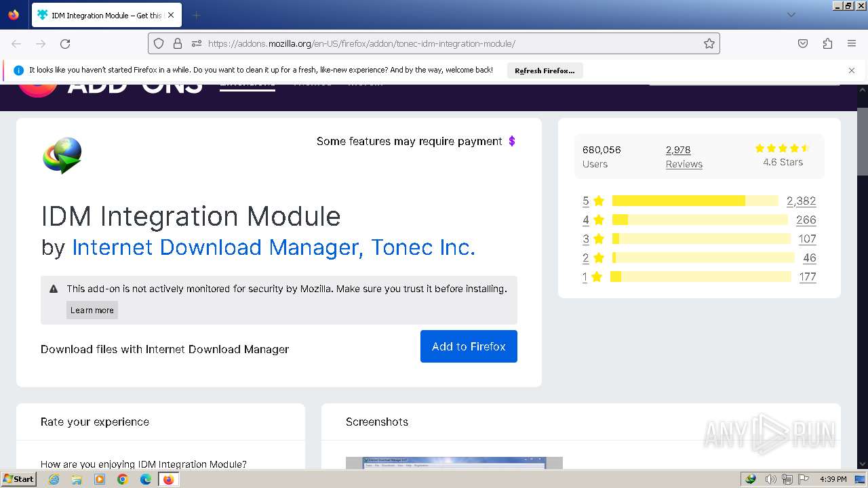Click the IDM icon in the system tray
This screenshot has height=488, width=868.
(x=751, y=479)
